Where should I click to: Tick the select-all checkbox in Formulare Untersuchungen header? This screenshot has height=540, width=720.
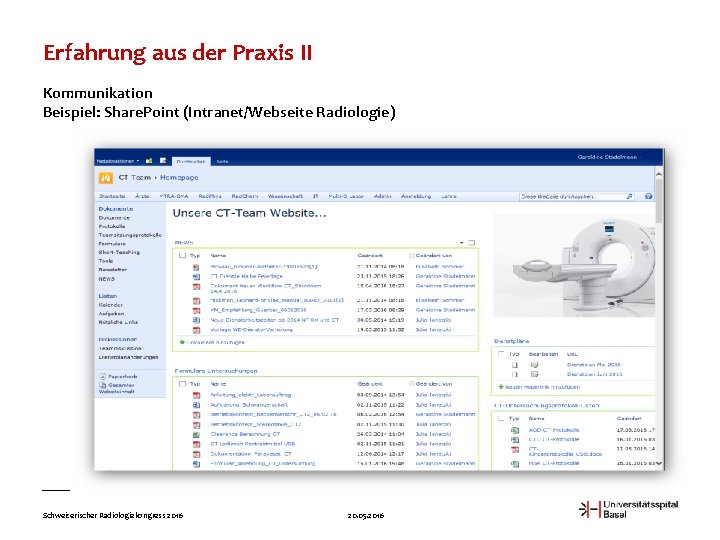point(182,384)
